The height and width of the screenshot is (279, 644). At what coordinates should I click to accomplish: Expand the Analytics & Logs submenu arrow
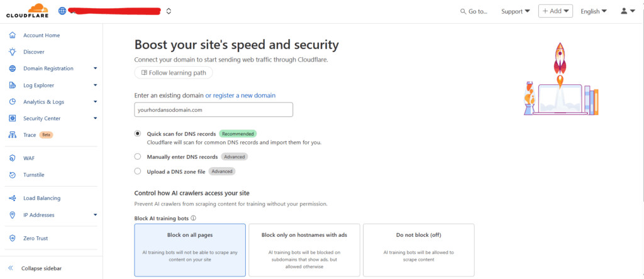pos(96,102)
